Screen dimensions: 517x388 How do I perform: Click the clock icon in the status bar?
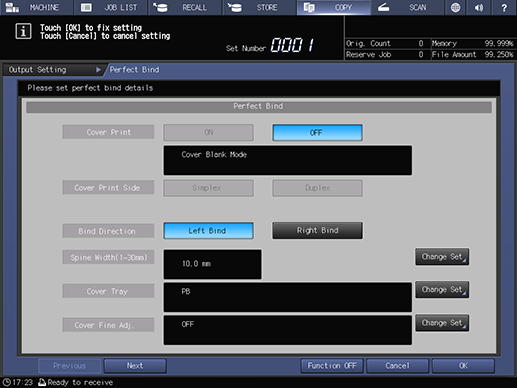[7, 382]
